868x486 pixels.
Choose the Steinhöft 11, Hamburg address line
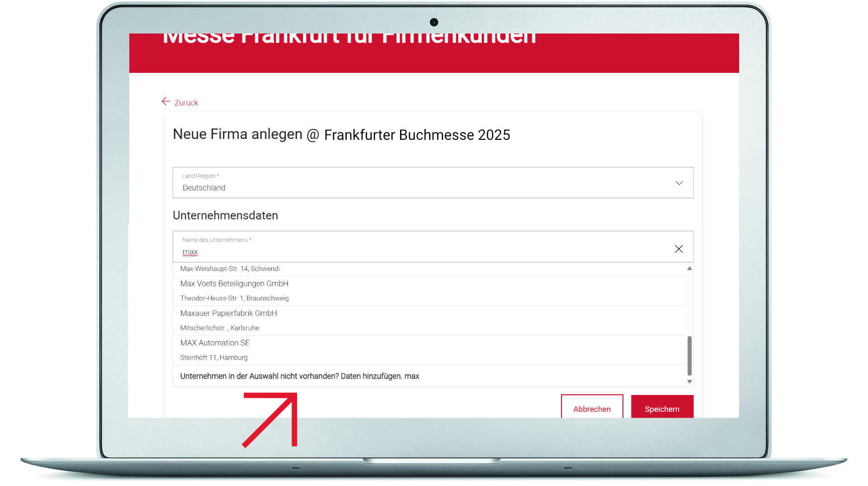(214, 357)
